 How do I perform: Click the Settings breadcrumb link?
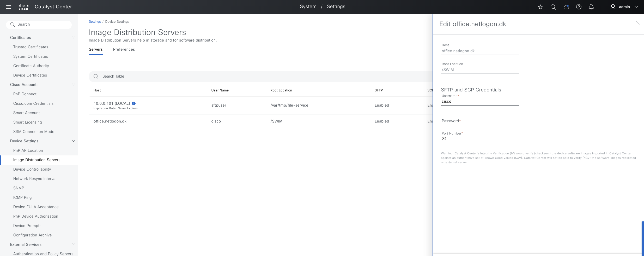95,22
